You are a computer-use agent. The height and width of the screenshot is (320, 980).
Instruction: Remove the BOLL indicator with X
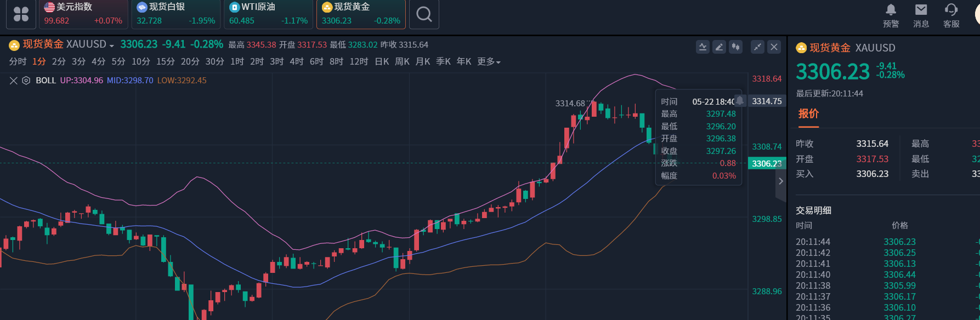[x=14, y=81]
